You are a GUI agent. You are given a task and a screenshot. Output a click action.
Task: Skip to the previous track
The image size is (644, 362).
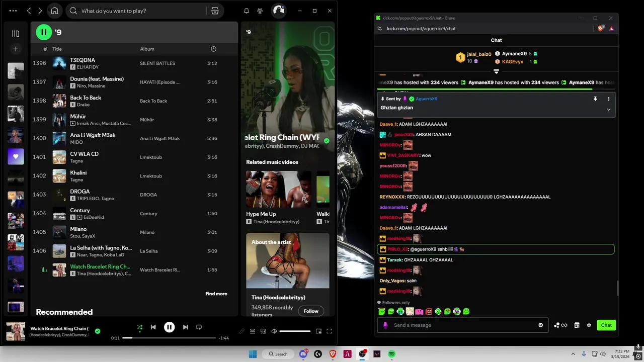(x=153, y=327)
